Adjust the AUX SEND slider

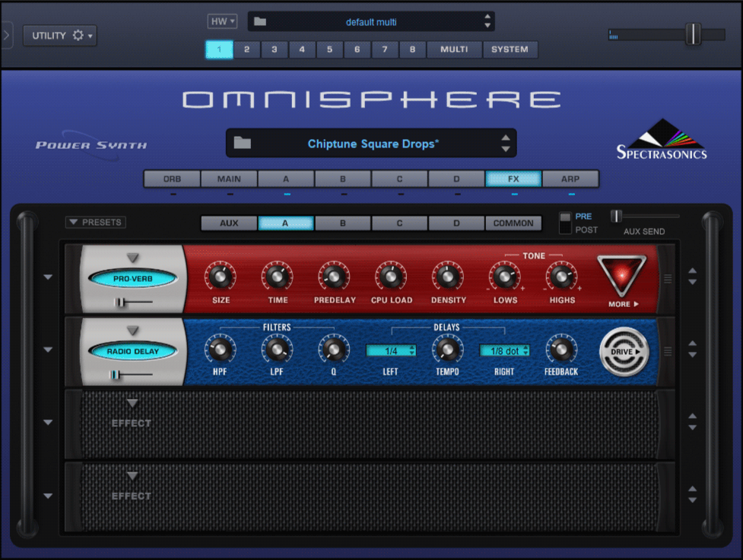[615, 216]
